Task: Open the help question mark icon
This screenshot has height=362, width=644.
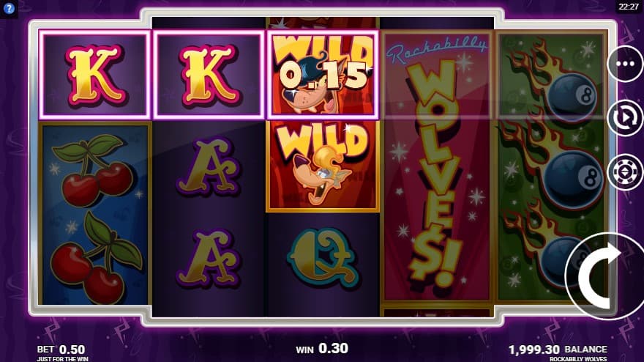Action: [9, 9]
